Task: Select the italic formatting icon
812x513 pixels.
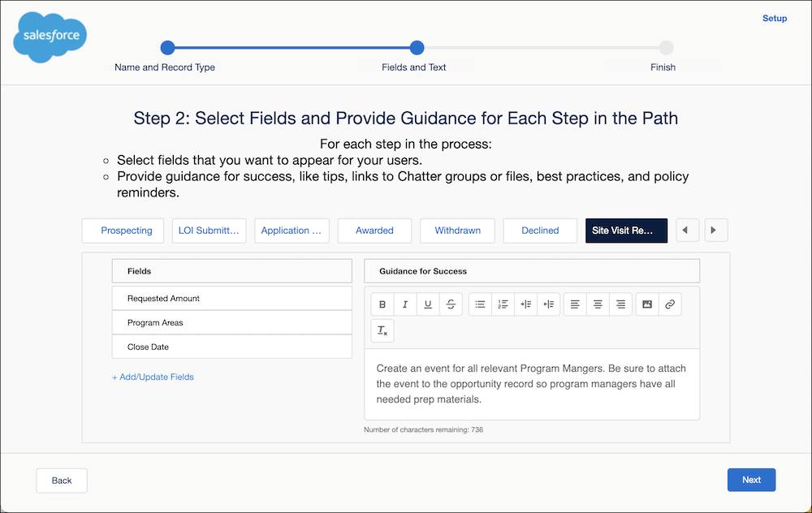Action: tap(405, 304)
